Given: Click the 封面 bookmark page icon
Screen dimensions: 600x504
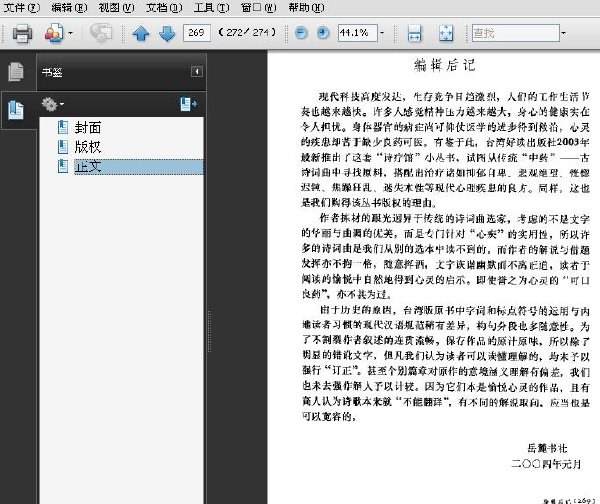Looking at the screenshot, I should pos(63,127).
